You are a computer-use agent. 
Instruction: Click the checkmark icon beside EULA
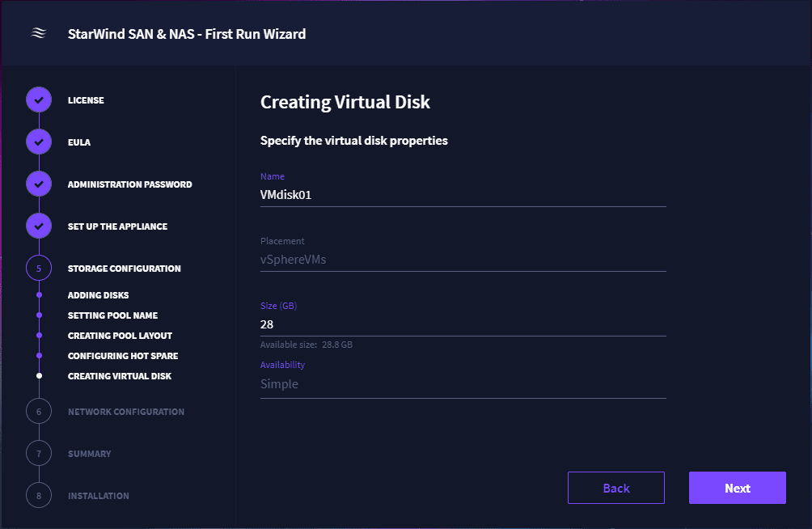38,142
